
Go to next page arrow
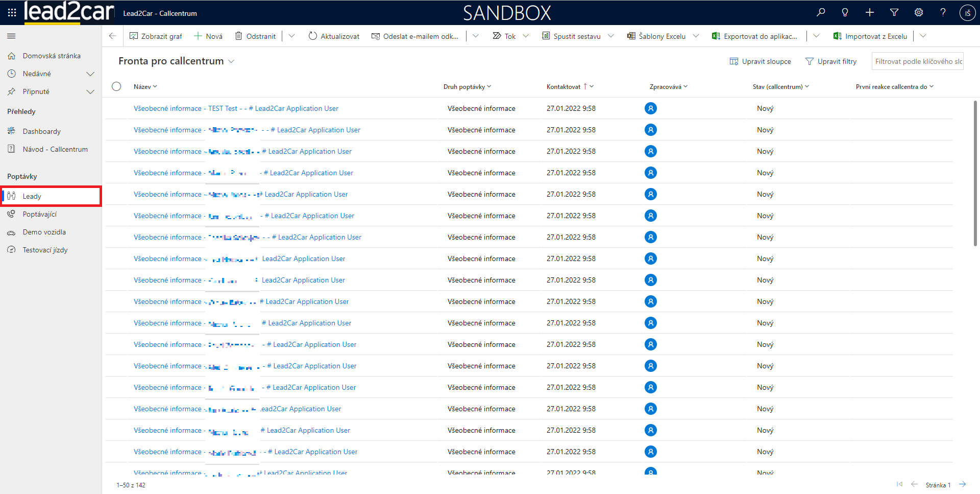point(962,484)
